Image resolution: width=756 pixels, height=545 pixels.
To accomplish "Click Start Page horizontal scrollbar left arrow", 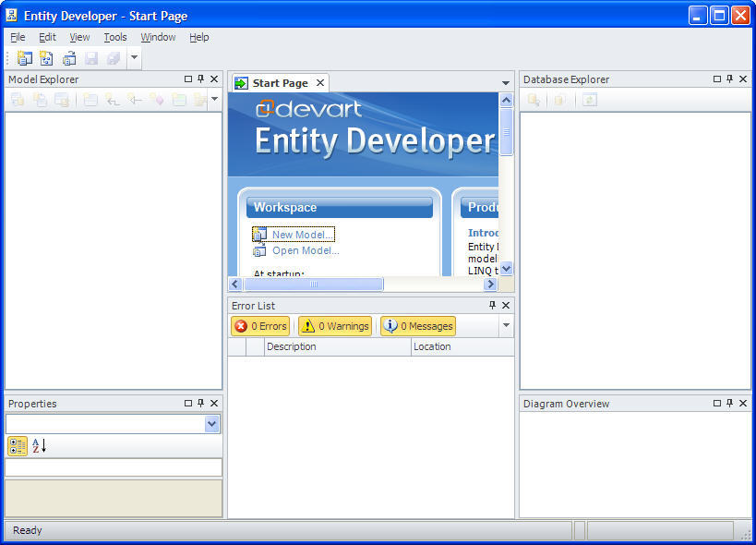I will pyautogui.click(x=235, y=285).
